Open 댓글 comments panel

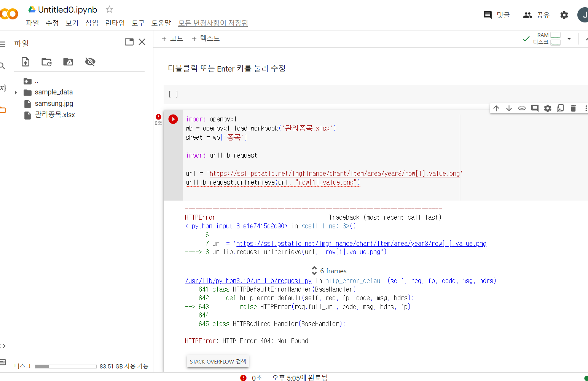[497, 15]
